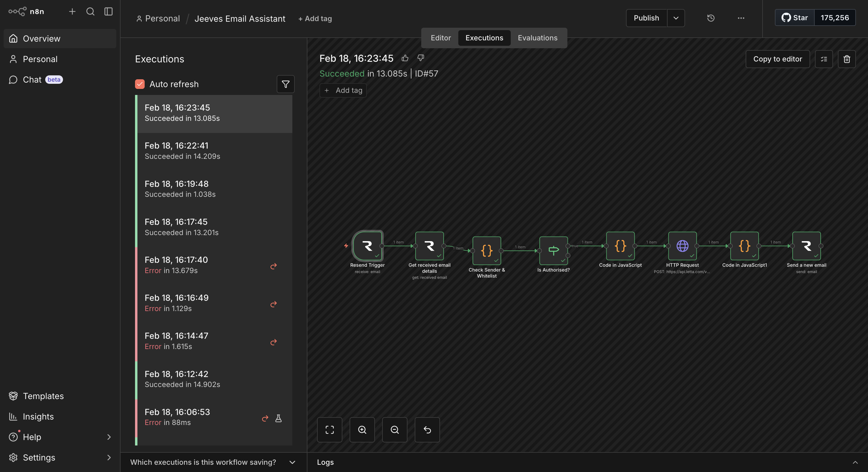Screen dimensions: 868x472
Task: Retry the 16:17:40 errored execution
Action: [x=274, y=266]
